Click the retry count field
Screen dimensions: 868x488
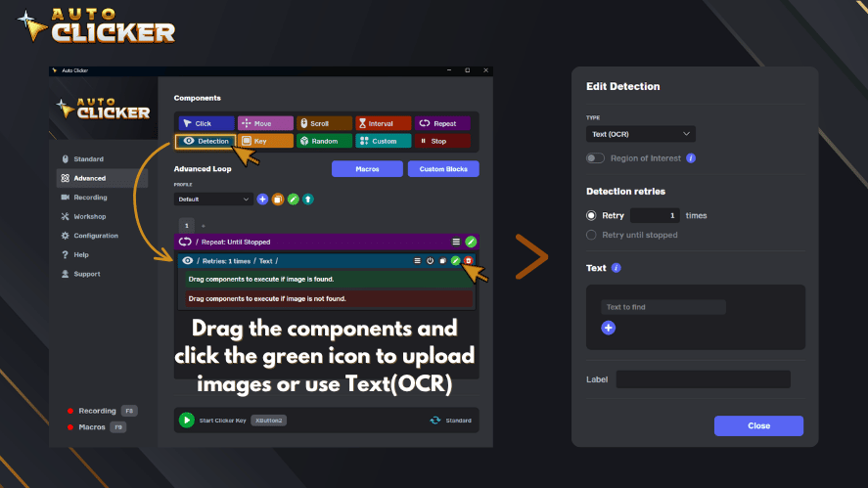pyautogui.click(x=655, y=215)
